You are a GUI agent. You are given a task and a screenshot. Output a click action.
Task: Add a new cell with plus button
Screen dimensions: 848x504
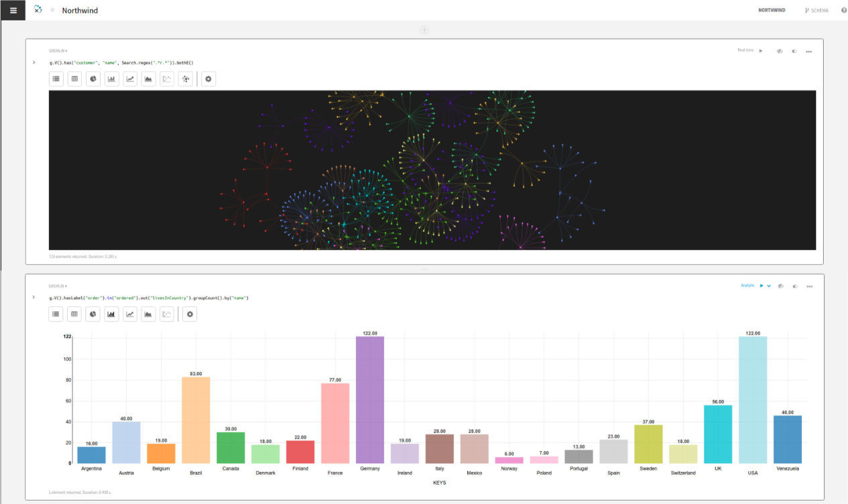(424, 29)
